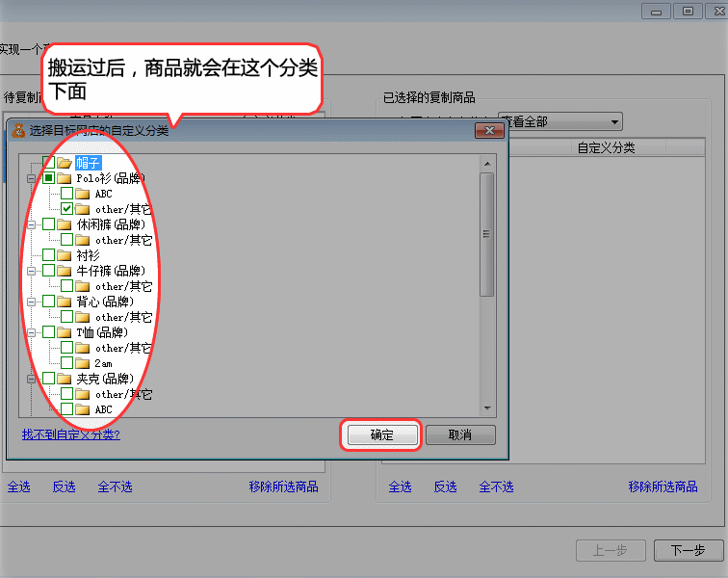
Task: Collapse the 背心(品牌) tree node
Action: tap(31, 302)
